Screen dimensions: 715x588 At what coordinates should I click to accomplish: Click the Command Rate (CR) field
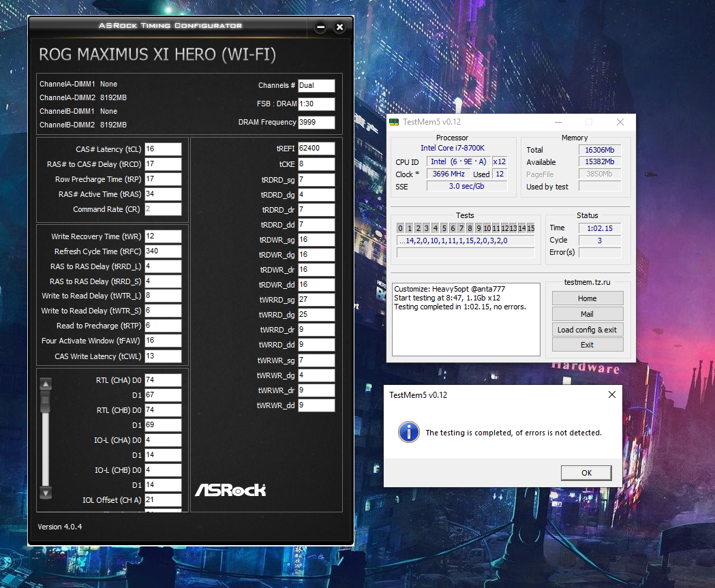click(164, 209)
